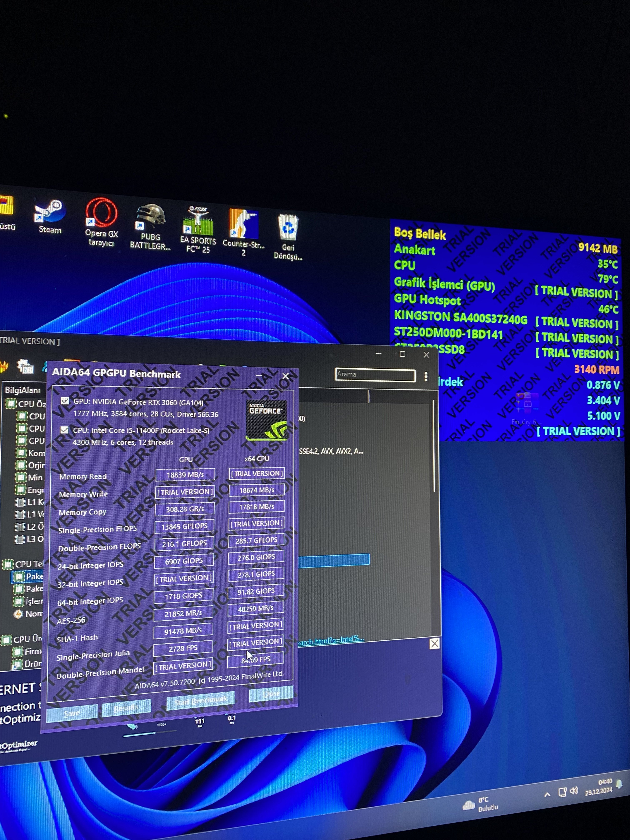Show hidden tray icons chevron

(x=547, y=794)
